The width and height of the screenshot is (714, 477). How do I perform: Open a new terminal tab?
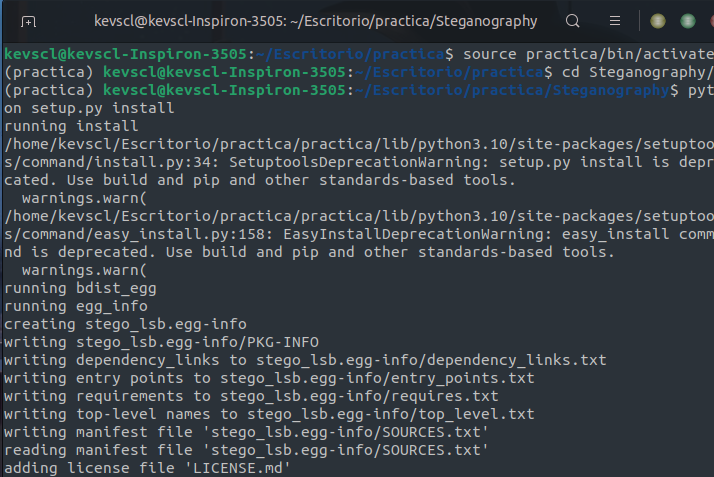[x=28, y=21]
